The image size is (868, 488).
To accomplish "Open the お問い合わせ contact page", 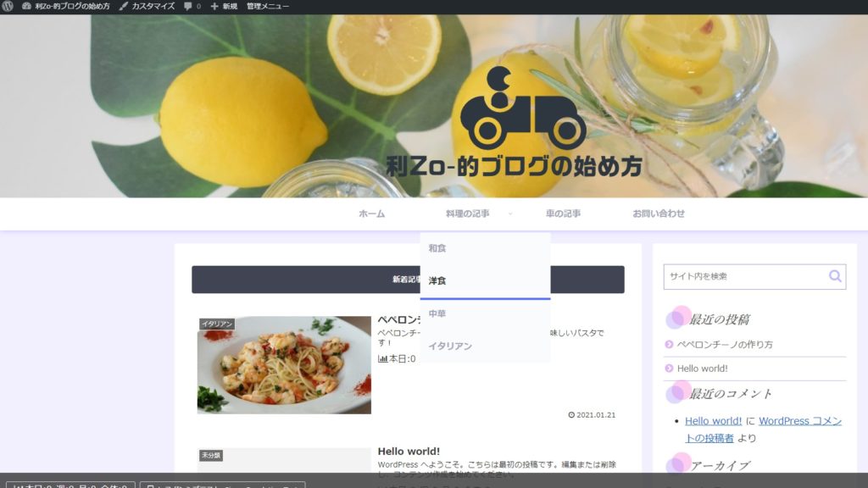I will click(659, 213).
